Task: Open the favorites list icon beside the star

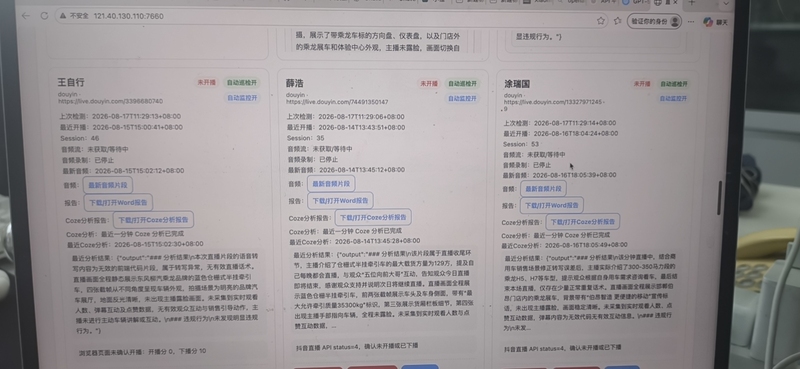Action: (618, 21)
